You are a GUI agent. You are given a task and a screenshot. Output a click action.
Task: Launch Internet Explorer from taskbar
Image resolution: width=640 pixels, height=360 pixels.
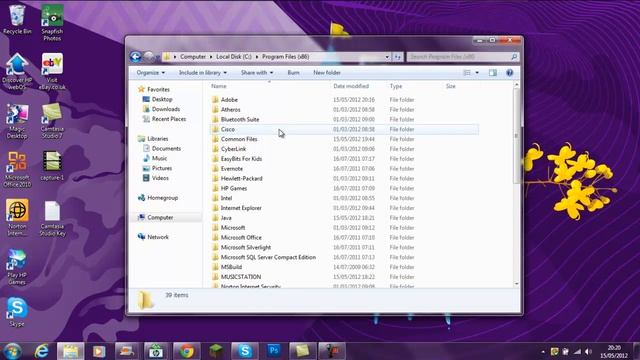(41, 351)
